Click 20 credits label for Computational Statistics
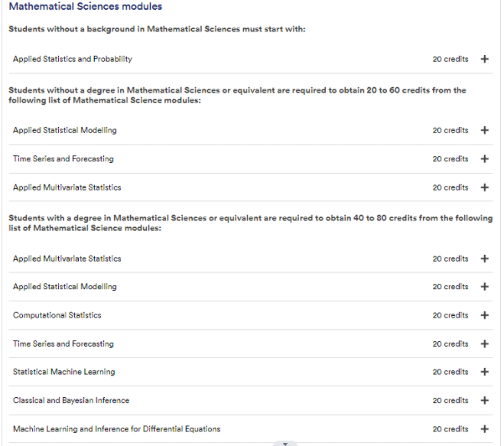 450,315
